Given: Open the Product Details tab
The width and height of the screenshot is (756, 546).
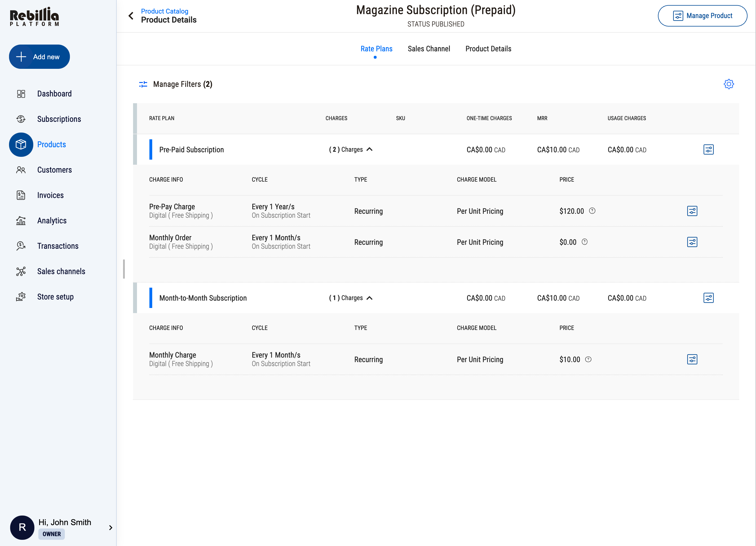Looking at the screenshot, I should click(488, 49).
